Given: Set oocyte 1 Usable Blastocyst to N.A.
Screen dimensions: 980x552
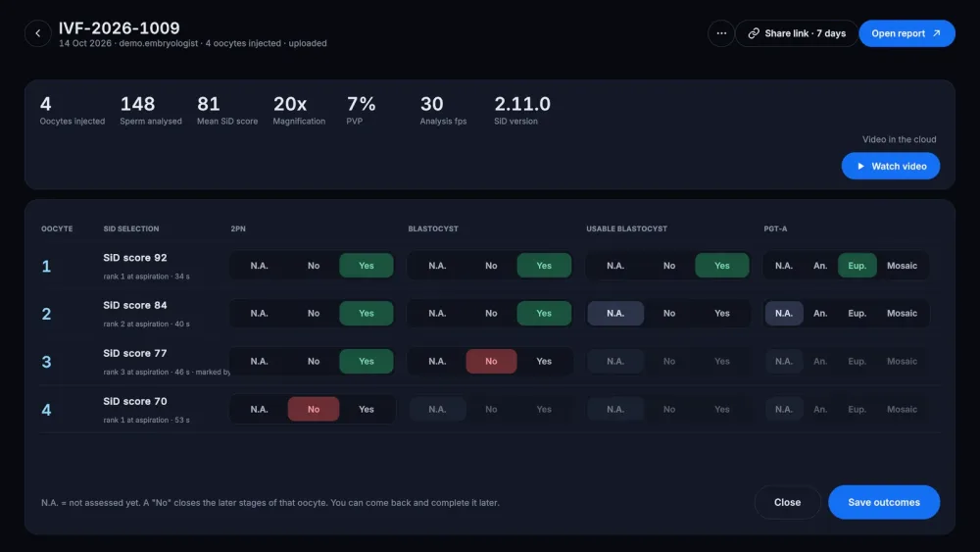Looking at the screenshot, I should click(x=615, y=266).
